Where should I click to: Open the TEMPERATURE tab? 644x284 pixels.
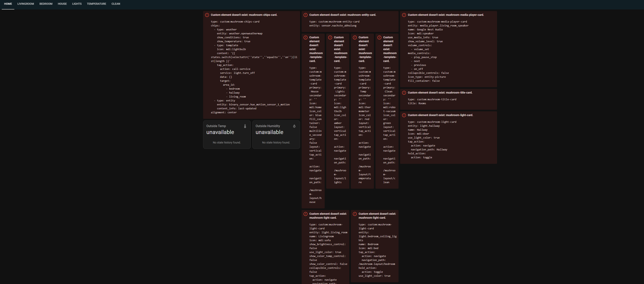(97, 4)
